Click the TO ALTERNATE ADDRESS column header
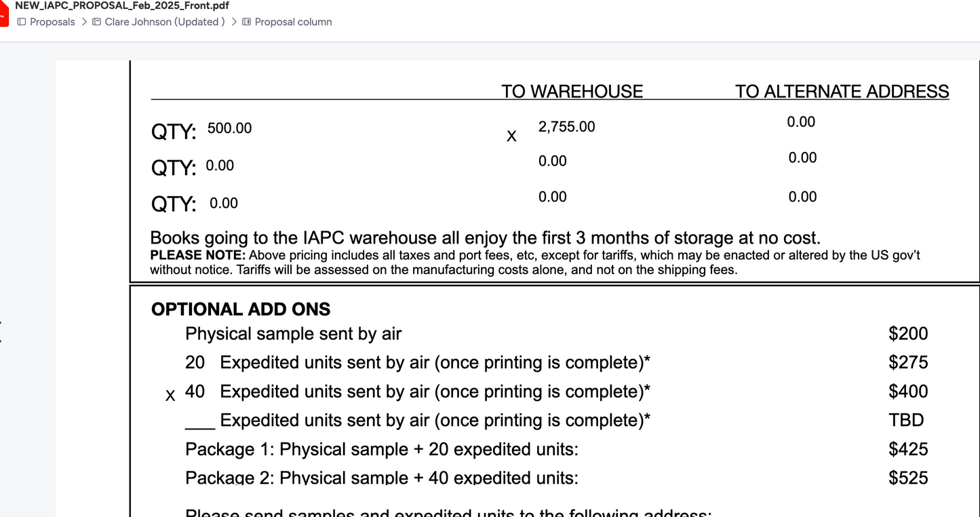This screenshot has width=980, height=517. (x=842, y=92)
